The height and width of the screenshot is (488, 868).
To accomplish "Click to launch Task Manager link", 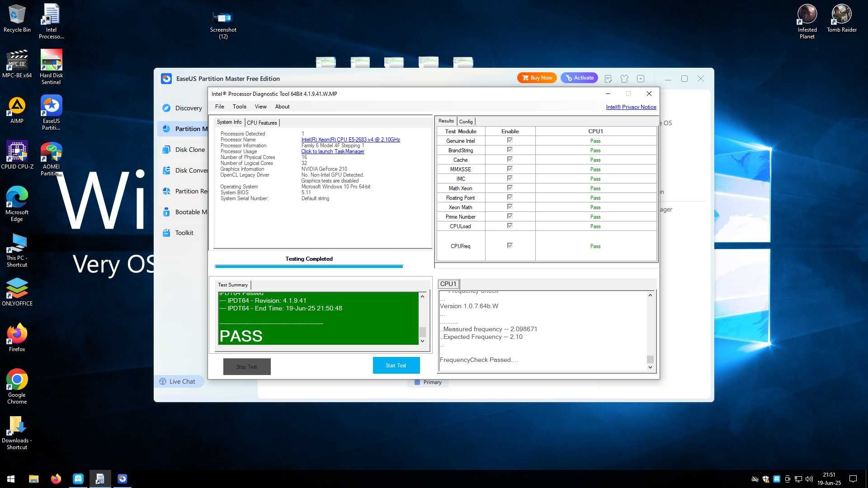I will point(333,151).
